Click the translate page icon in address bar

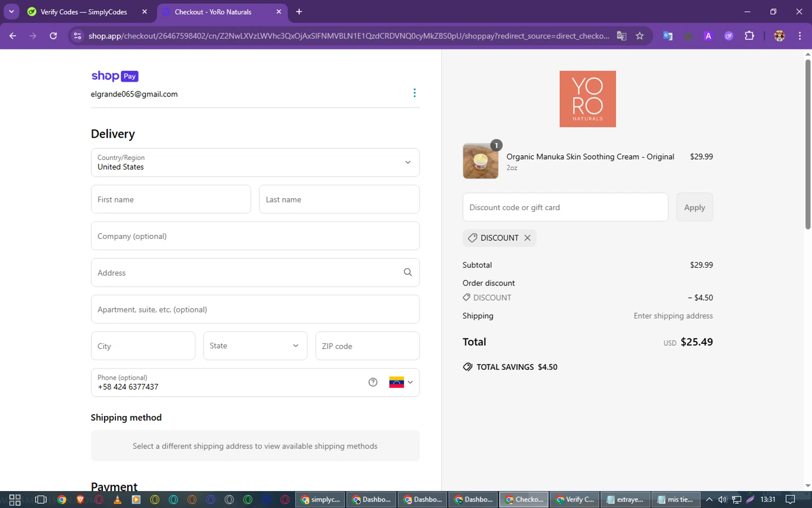tap(621, 36)
